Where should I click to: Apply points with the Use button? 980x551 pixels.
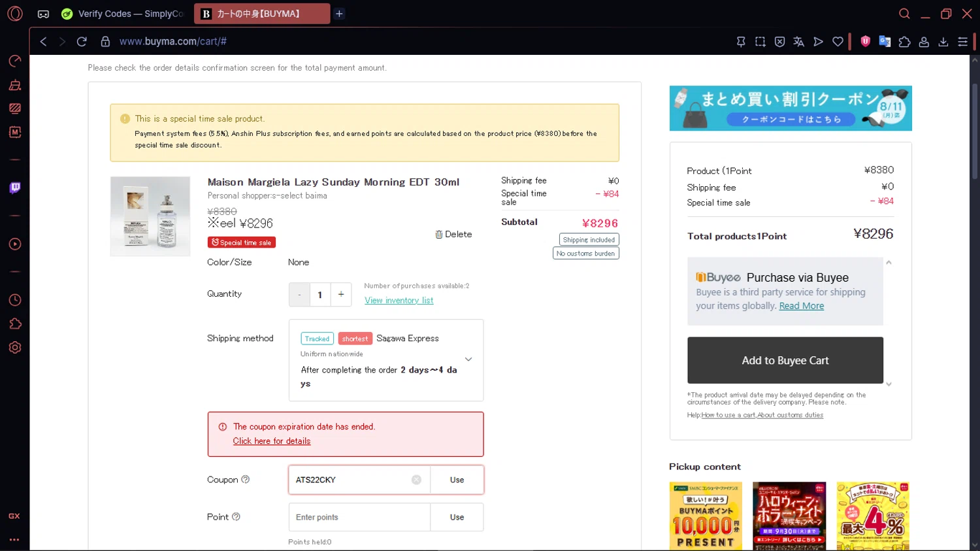point(457,517)
